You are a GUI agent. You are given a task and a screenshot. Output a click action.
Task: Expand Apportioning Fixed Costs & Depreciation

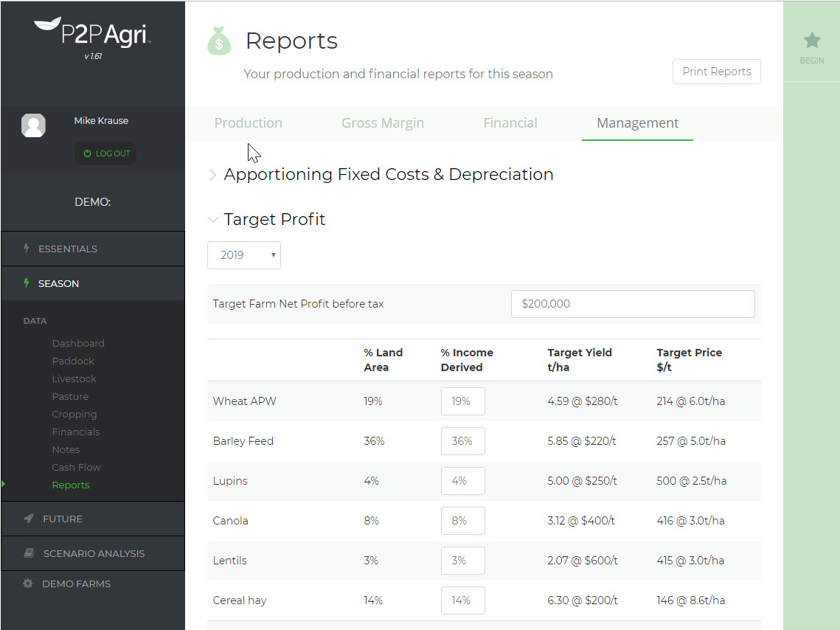click(x=213, y=175)
